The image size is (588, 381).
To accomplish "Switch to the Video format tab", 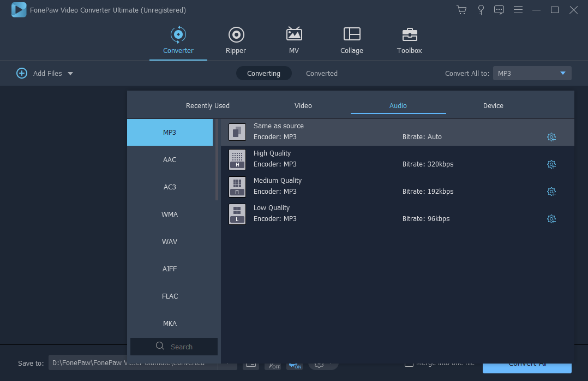I will (x=303, y=106).
